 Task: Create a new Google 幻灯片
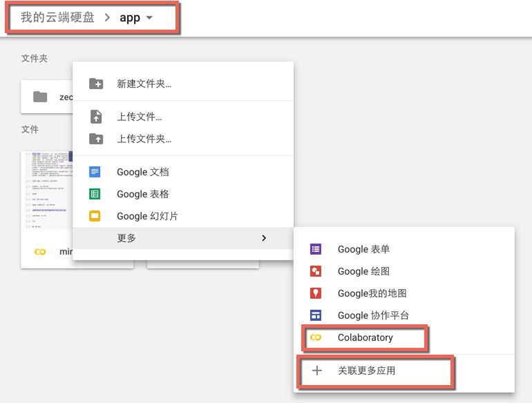tap(183, 216)
